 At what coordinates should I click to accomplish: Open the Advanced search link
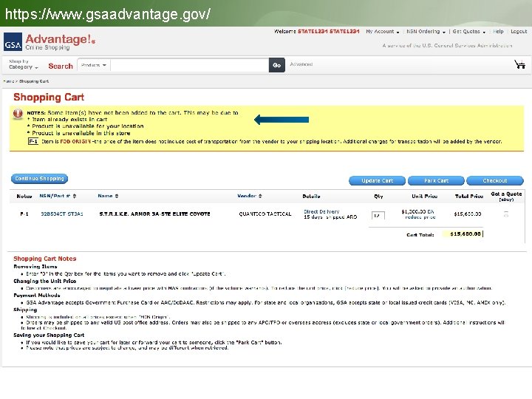[x=301, y=64]
